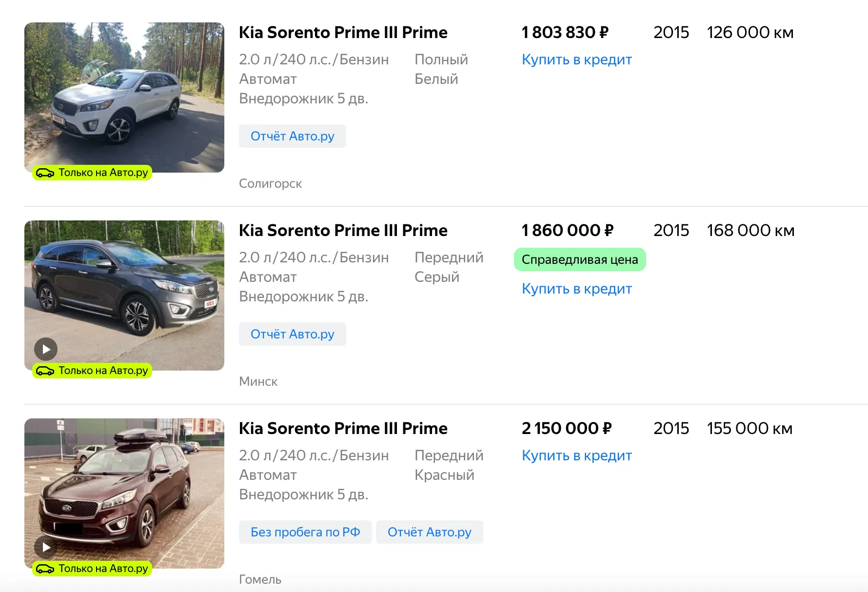Screen dimensions: 868x592
Task: Open the Soligorsk Kia Sorento listing title
Action: pyautogui.click(x=343, y=32)
